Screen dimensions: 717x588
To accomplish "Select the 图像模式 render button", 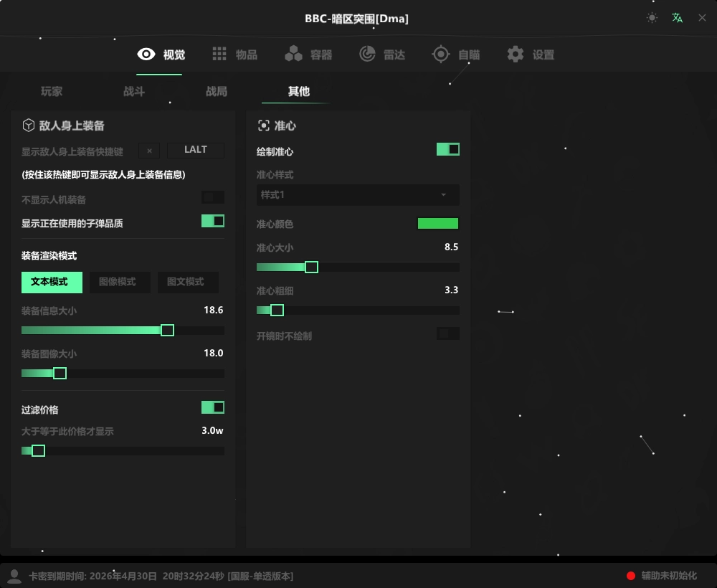I will click(117, 283).
